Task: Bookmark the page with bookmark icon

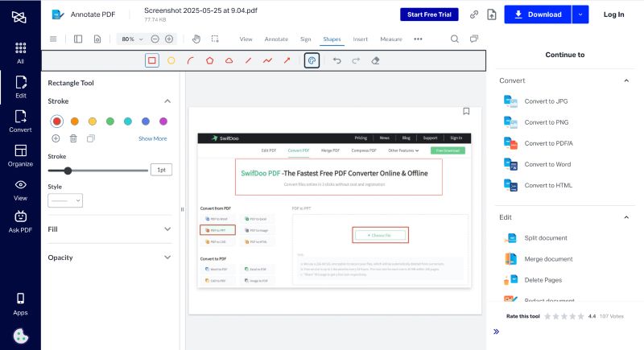Action: point(466,111)
